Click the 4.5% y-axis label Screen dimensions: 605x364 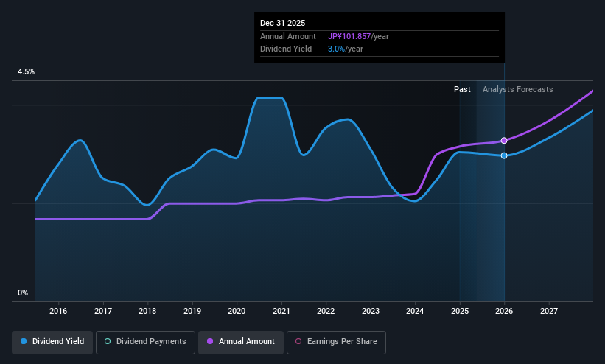click(26, 71)
